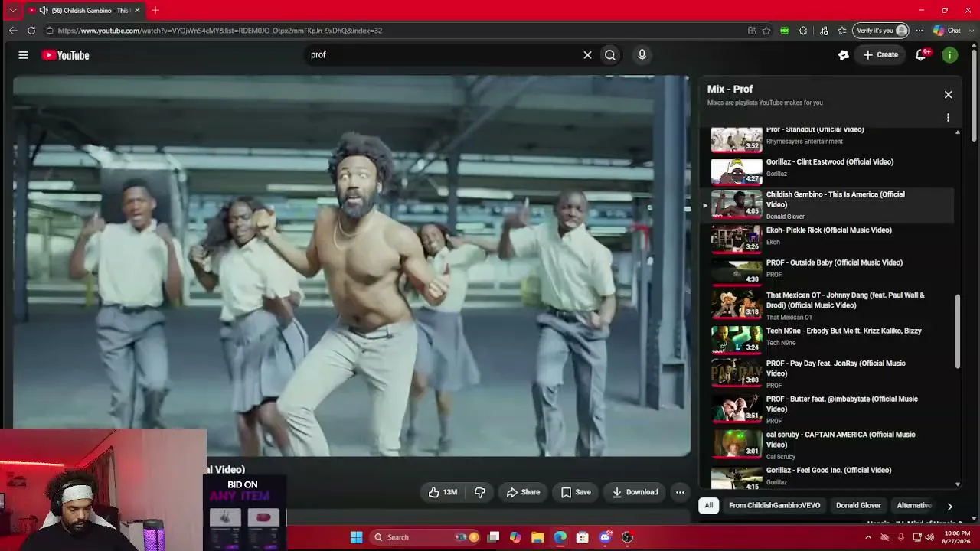Open YouTube notifications bell
Image resolution: width=980 pixels, height=551 pixels.
point(921,55)
